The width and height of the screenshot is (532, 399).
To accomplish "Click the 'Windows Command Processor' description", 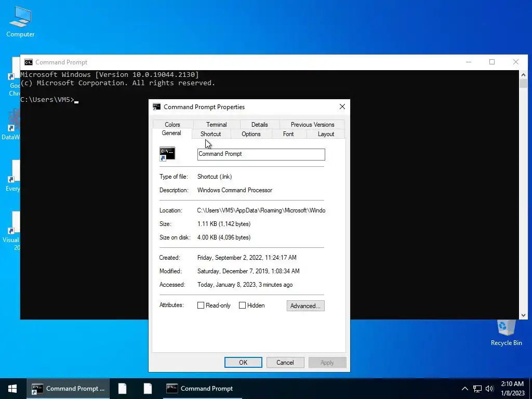I will 235,190.
